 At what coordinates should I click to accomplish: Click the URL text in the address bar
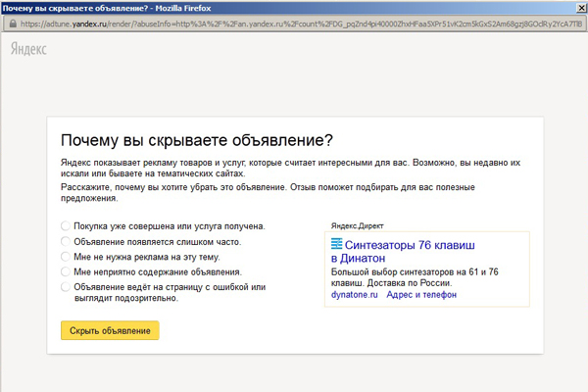coord(294,24)
